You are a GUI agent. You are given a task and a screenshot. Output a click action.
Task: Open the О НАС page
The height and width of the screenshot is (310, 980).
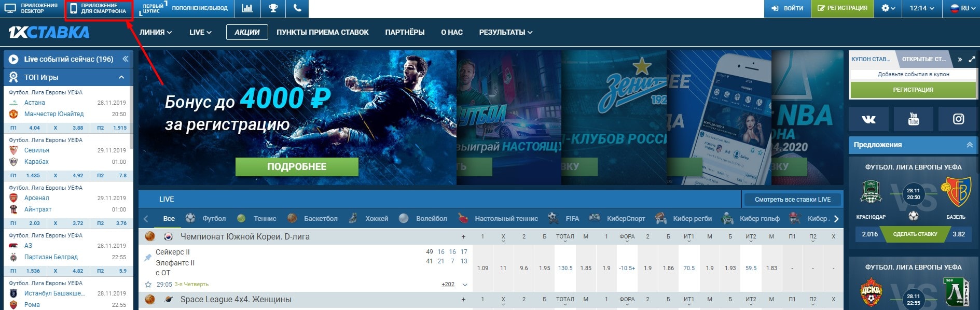(452, 32)
